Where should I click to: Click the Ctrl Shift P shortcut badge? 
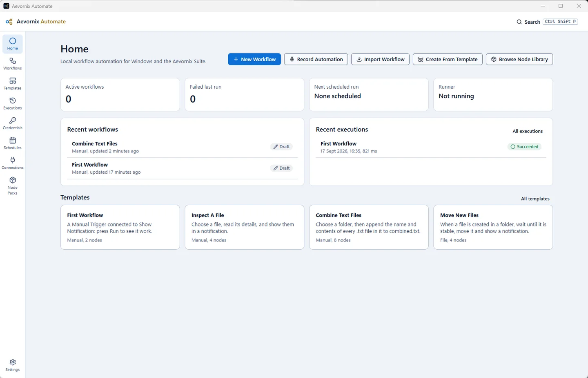click(560, 22)
